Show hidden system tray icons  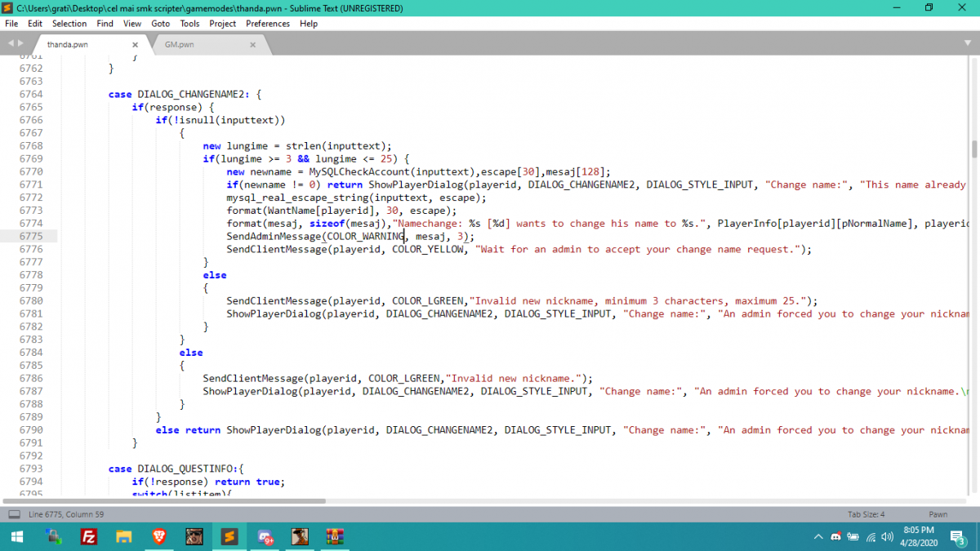[x=818, y=536]
